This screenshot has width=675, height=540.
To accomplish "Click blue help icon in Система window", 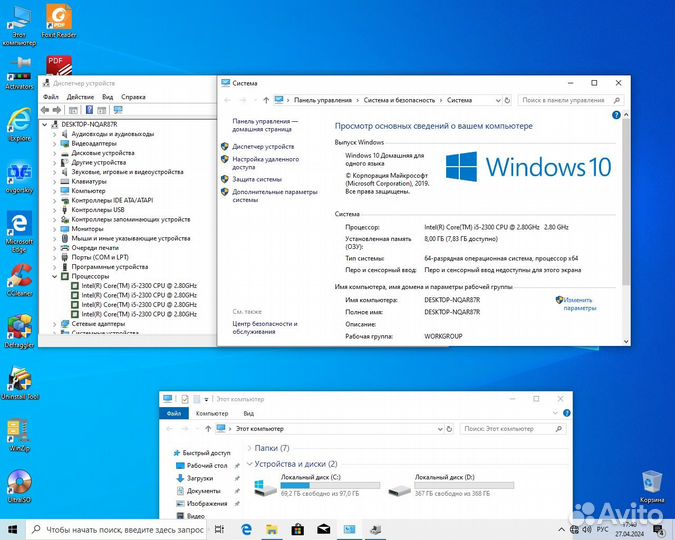I will tap(616, 115).
